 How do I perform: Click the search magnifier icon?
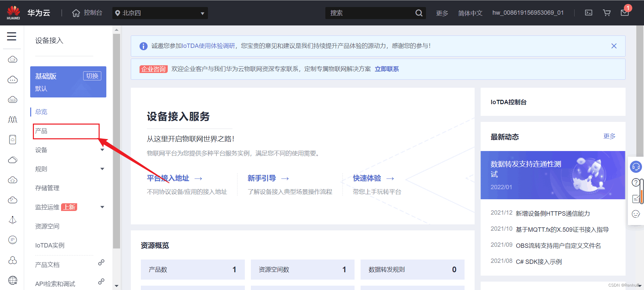[419, 13]
